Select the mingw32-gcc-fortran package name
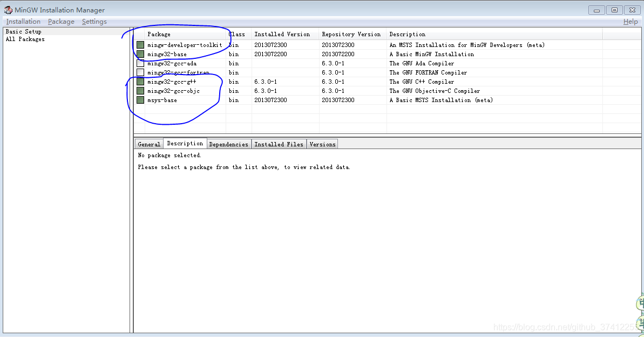The width and height of the screenshot is (644, 337). [179, 73]
